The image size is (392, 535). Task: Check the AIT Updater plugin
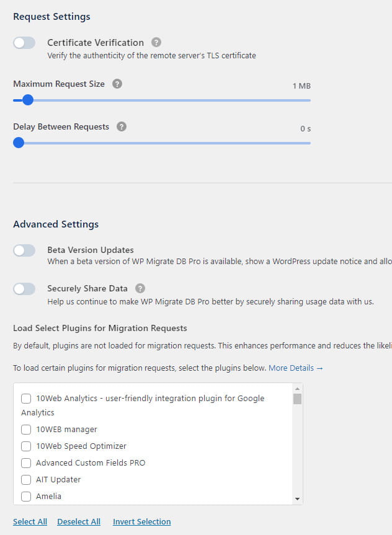pyautogui.click(x=26, y=479)
